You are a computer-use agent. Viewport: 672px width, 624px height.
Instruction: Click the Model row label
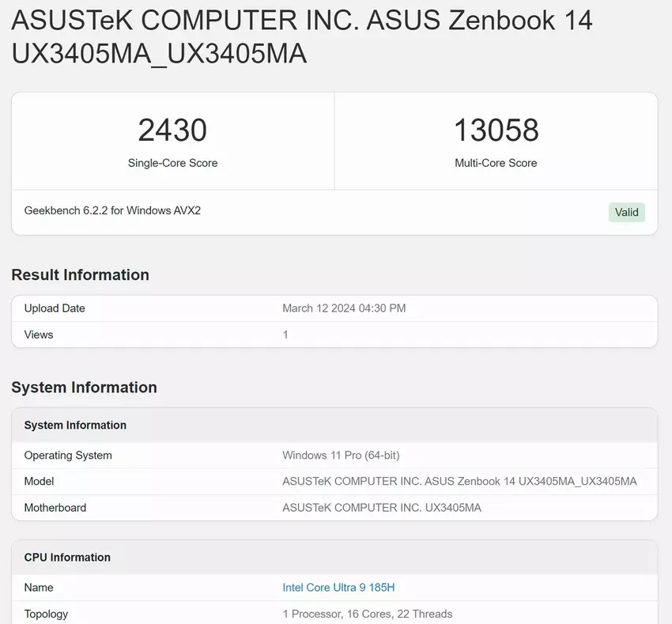40,482
